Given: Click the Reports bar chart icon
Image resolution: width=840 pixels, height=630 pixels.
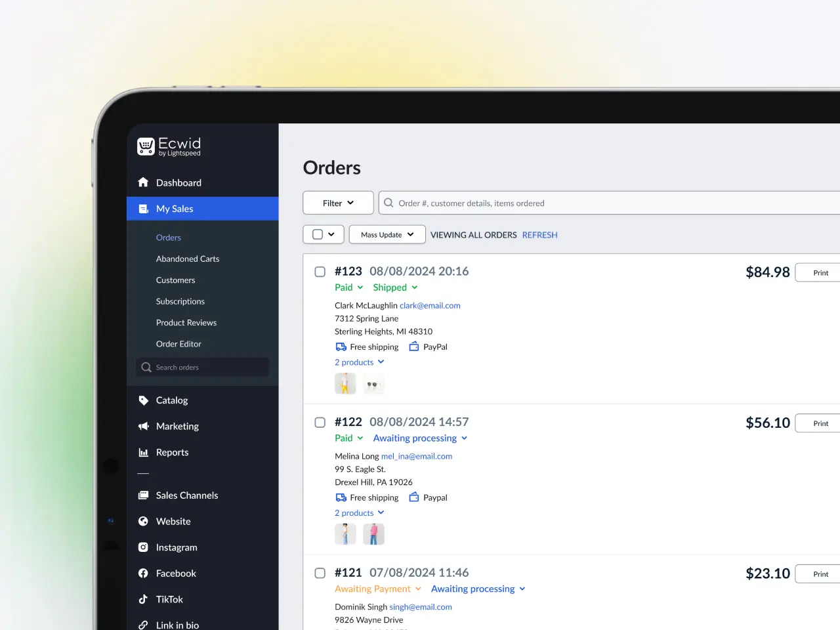Looking at the screenshot, I should tap(143, 452).
